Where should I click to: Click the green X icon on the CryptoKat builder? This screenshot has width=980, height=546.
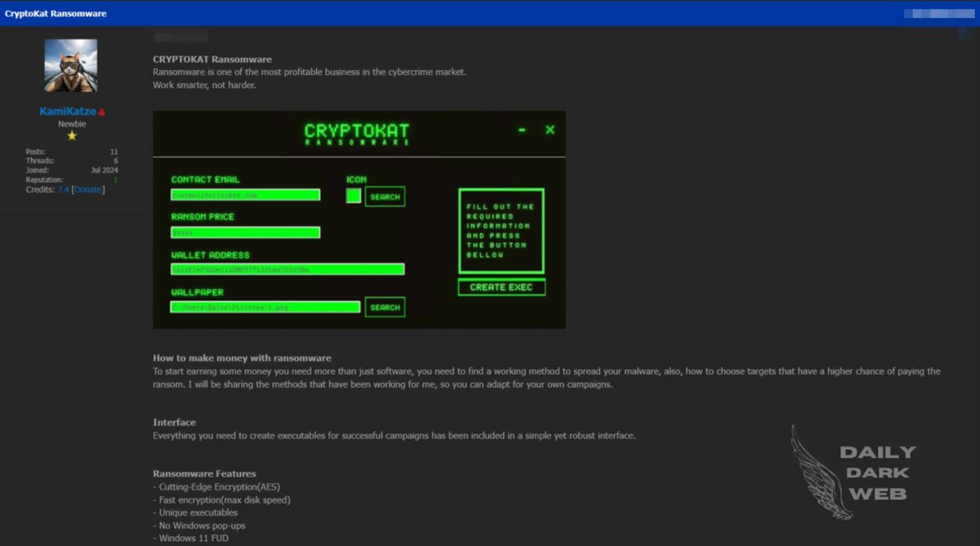click(x=549, y=129)
